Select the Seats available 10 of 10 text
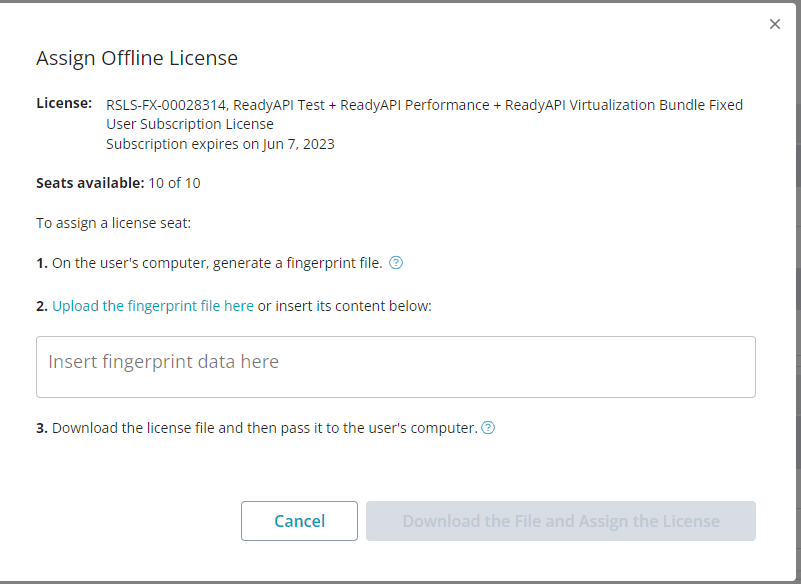This screenshot has height=584, width=801. tap(118, 183)
